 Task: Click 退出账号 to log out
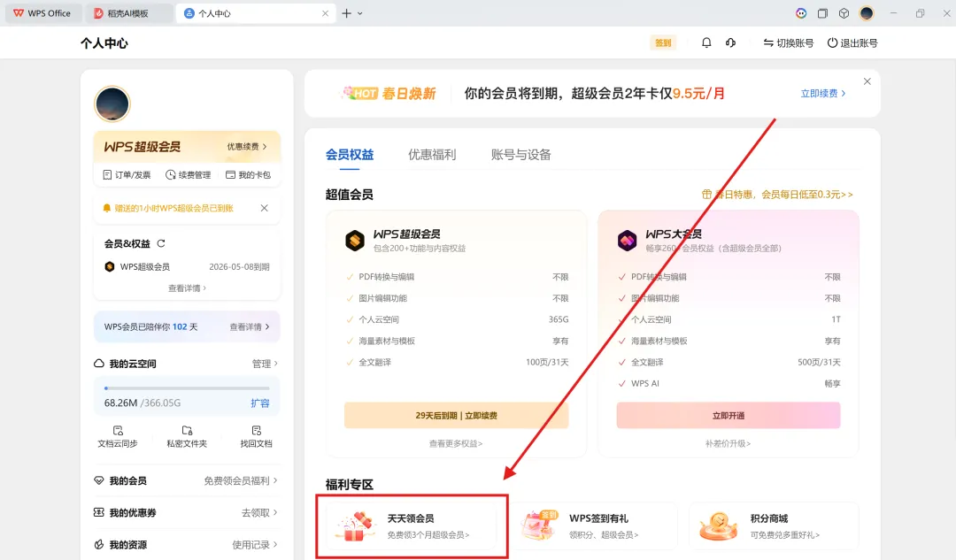852,42
